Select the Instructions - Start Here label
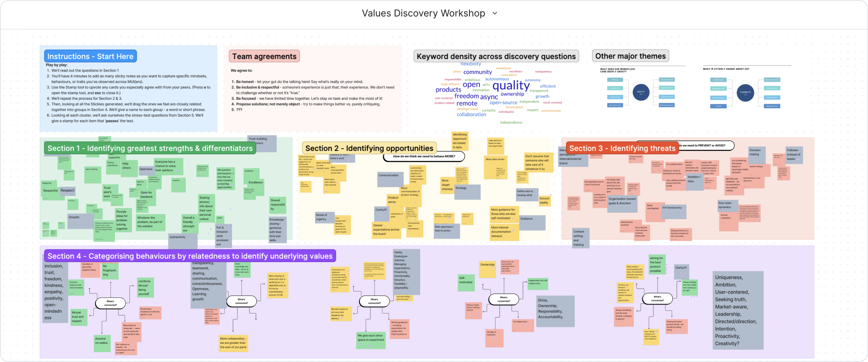 point(90,56)
